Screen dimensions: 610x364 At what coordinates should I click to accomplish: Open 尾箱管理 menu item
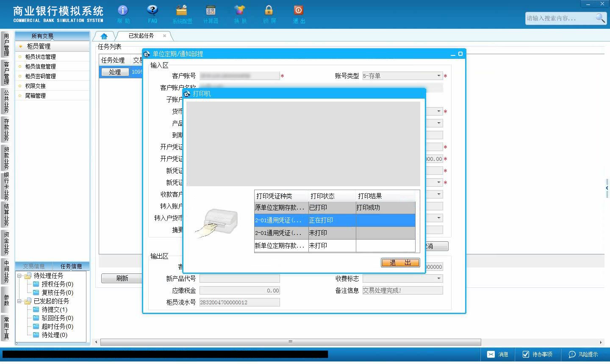[x=35, y=96]
